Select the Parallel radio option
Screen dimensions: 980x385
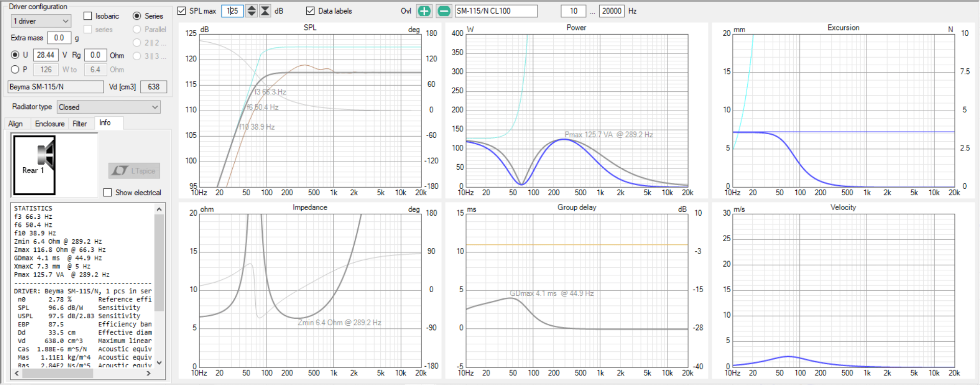(x=137, y=30)
